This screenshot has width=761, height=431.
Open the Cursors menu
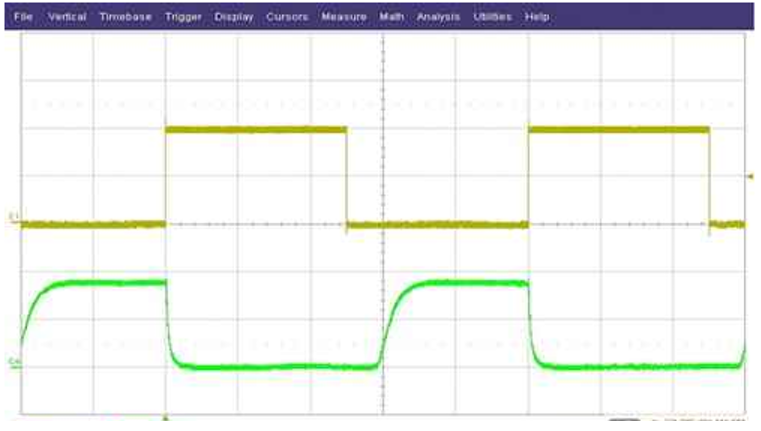pos(287,17)
